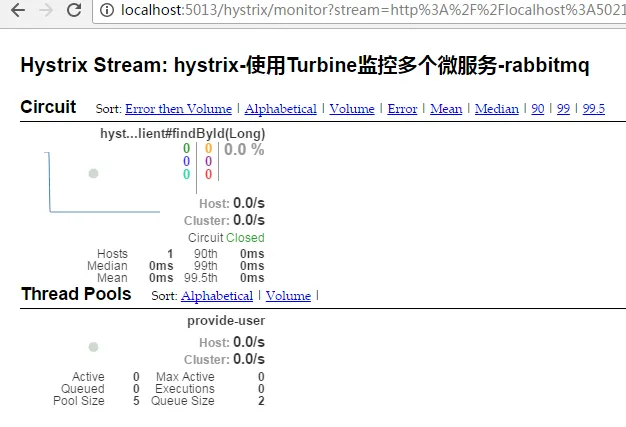This screenshot has height=427, width=626.
Task: Sort circuits by Median
Action: pos(497,109)
